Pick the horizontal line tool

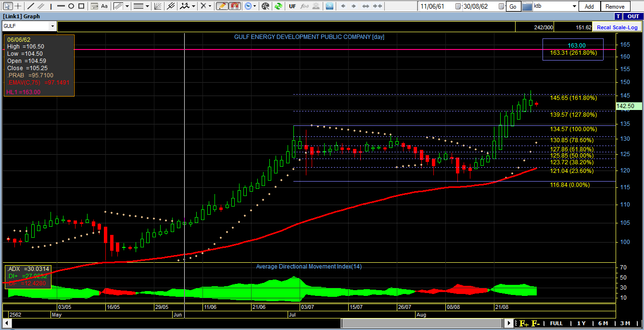coord(61,6)
